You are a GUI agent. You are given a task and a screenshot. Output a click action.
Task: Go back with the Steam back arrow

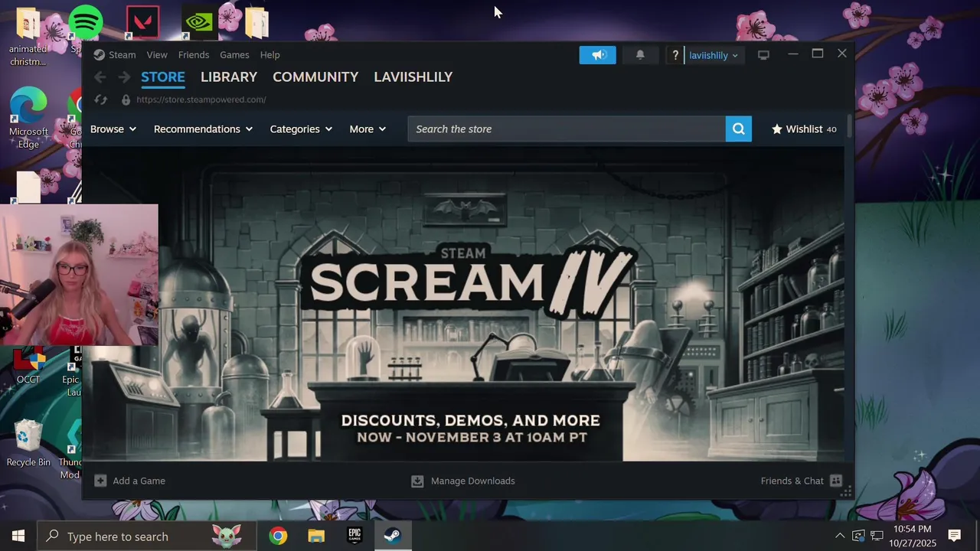100,77
